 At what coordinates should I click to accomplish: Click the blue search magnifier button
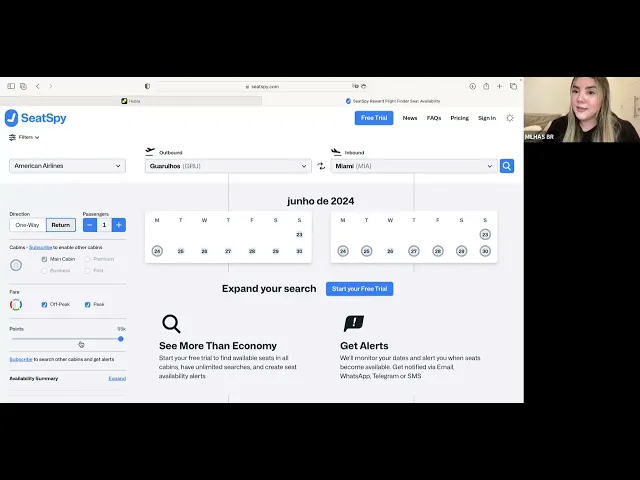tap(507, 166)
